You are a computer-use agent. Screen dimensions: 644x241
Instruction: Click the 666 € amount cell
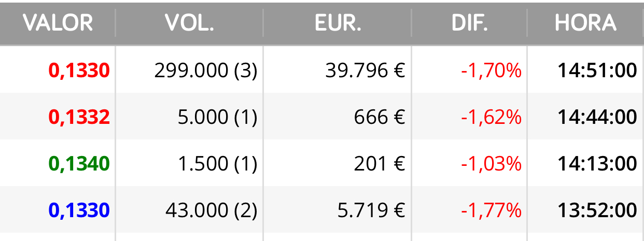[380, 117]
